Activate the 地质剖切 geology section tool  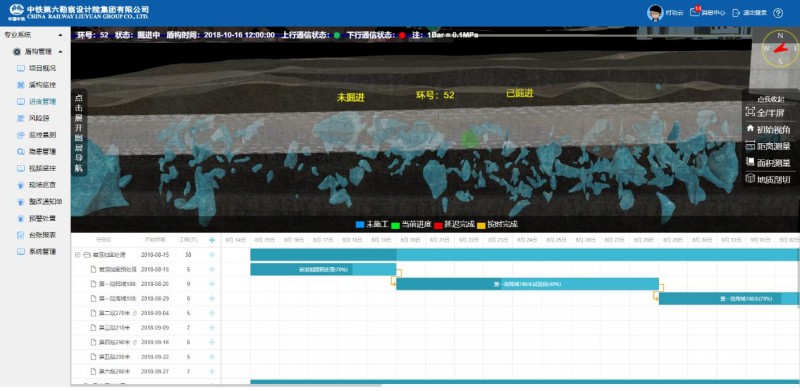click(749, 179)
